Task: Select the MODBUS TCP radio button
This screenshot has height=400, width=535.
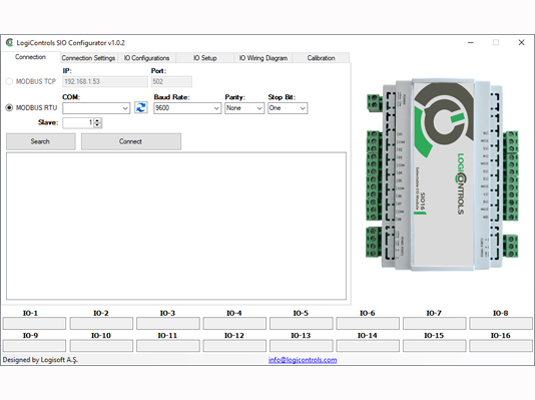Action: click(9, 81)
